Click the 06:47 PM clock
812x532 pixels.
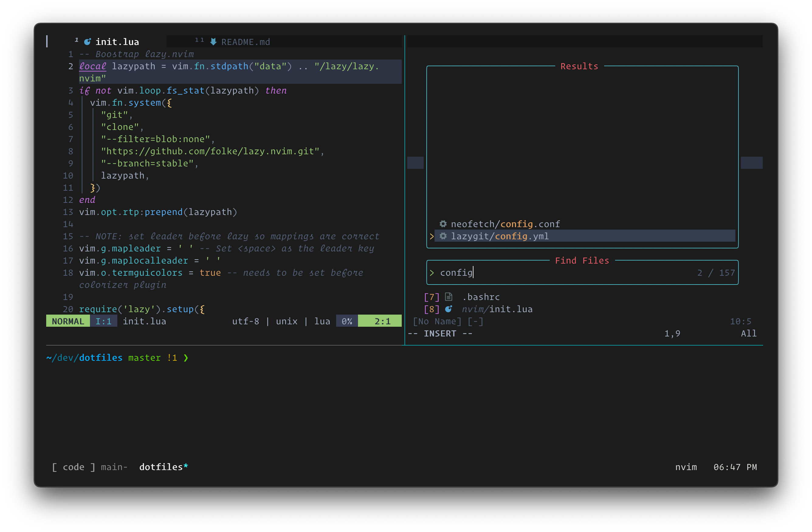[735, 467]
